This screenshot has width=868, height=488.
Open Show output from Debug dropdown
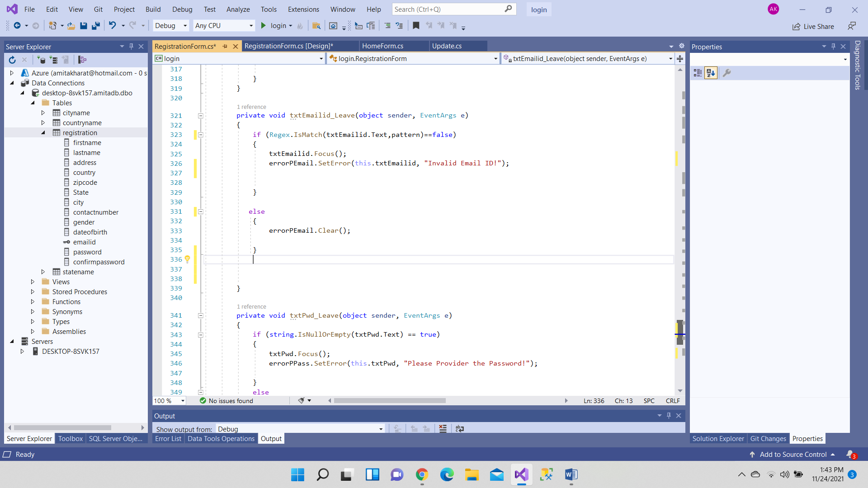pyautogui.click(x=300, y=429)
